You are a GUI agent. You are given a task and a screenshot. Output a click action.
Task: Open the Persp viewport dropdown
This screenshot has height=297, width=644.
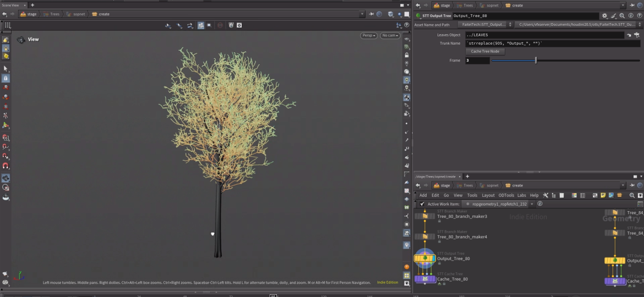pyautogui.click(x=369, y=36)
